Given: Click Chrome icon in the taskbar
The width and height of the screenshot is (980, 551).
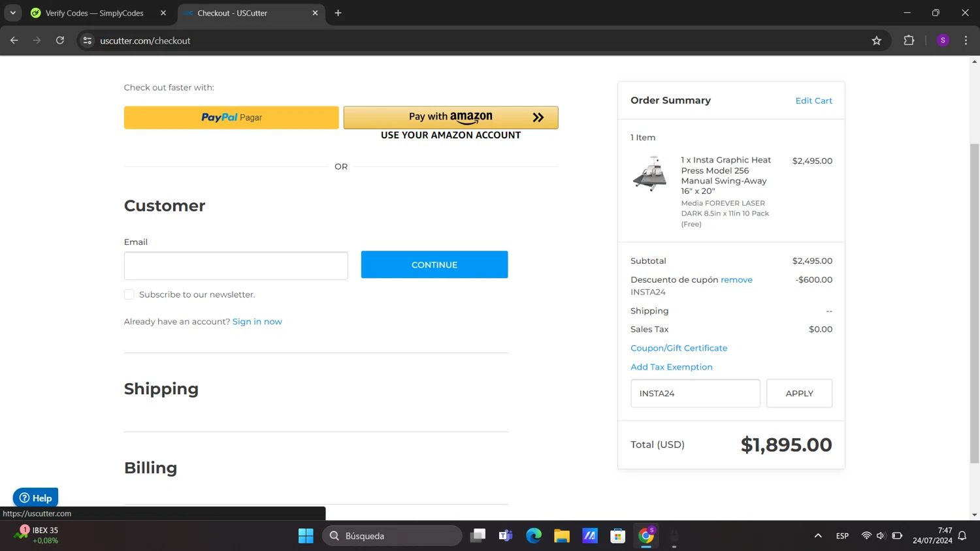Looking at the screenshot, I should [x=646, y=536].
